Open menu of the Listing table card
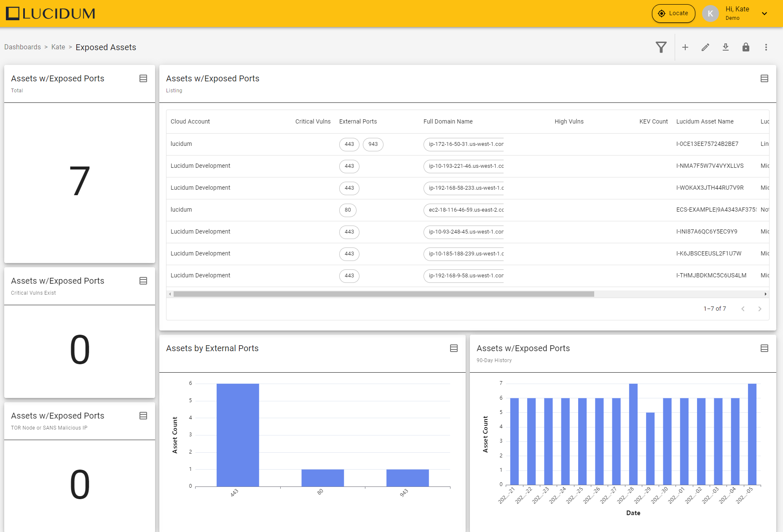 [764, 78]
